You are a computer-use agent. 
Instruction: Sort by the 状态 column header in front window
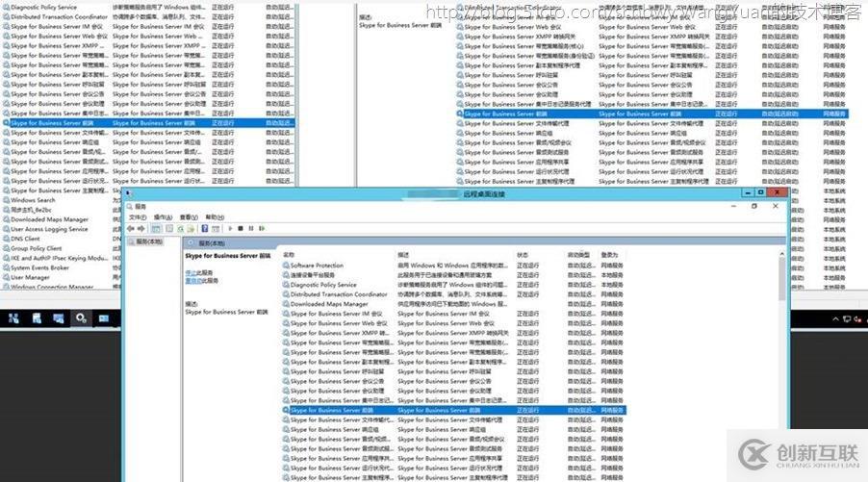[x=523, y=255]
